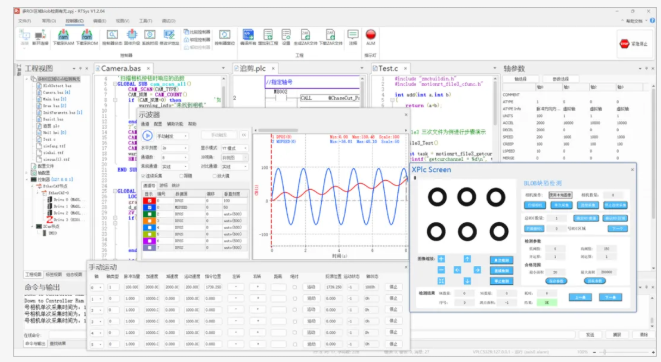
Task: Pan XPlc image right with the right arrow
Action: pyautogui.click(x=477, y=270)
